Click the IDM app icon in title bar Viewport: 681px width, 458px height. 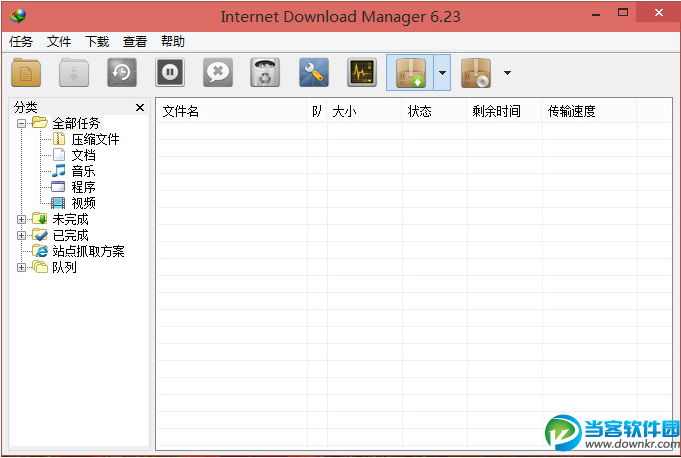pyautogui.click(x=18, y=16)
